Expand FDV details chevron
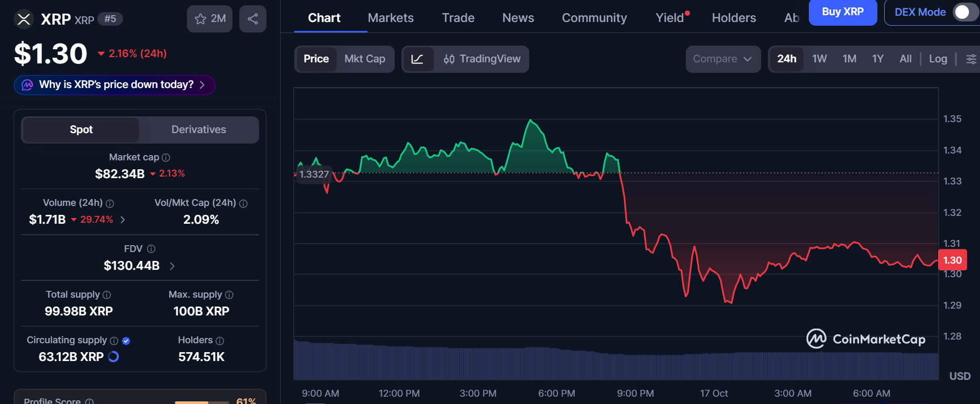Screen dimensions: 980x404 [172, 266]
